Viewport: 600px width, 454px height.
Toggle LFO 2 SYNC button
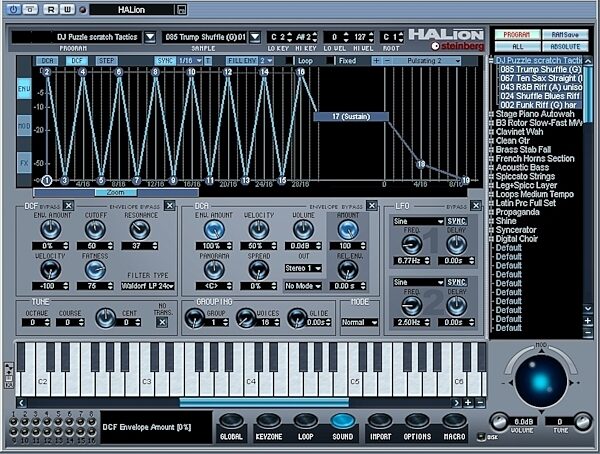point(457,283)
